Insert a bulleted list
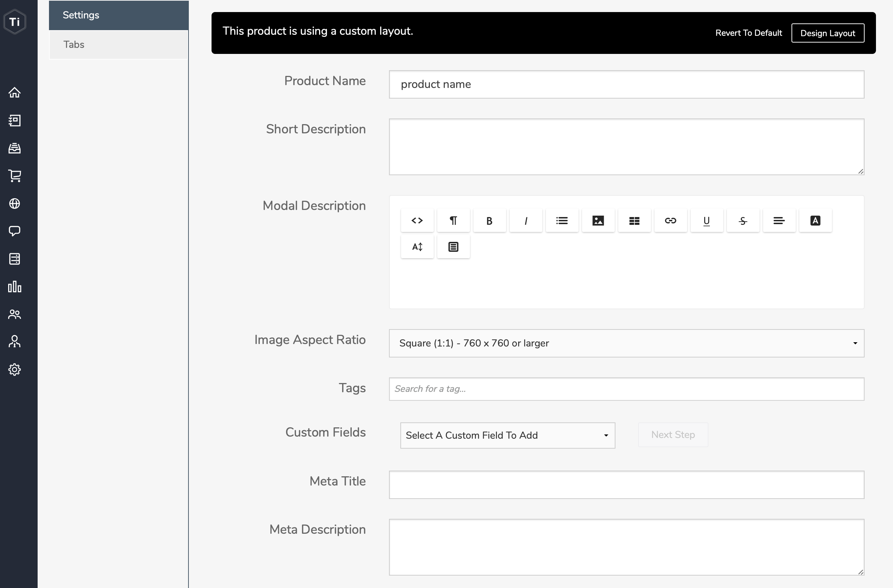 coord(562,221)
